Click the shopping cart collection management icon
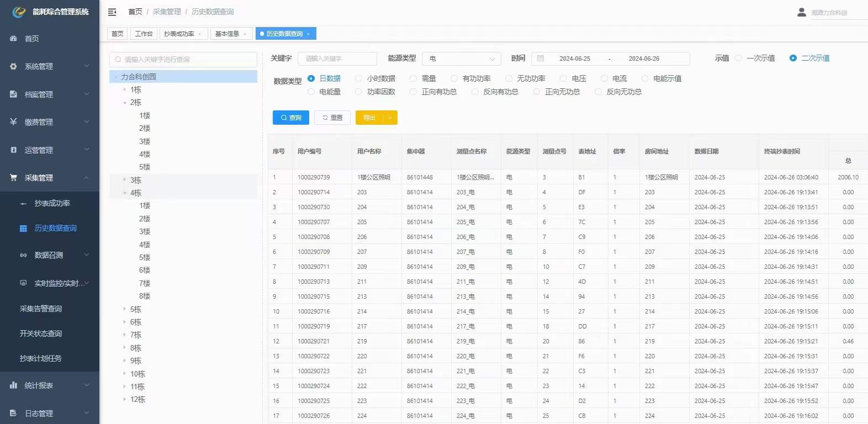This screenshot has width=868, height=424. point(14,178)
